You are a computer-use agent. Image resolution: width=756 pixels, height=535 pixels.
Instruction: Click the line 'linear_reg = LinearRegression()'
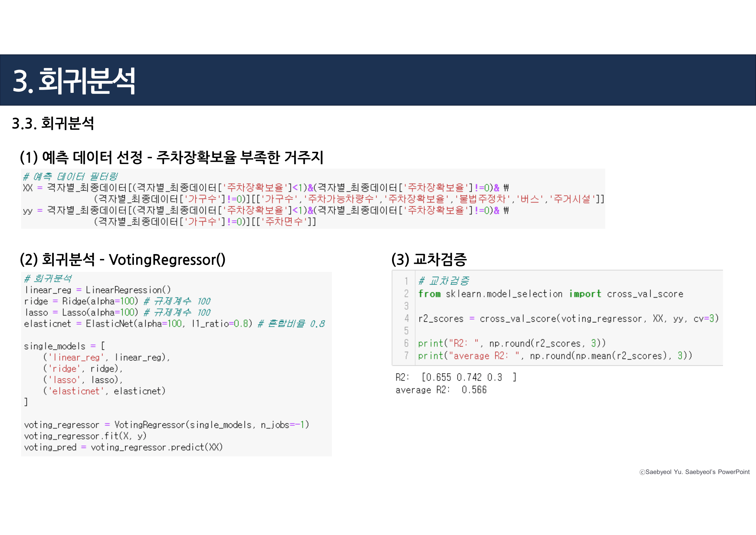97,290
